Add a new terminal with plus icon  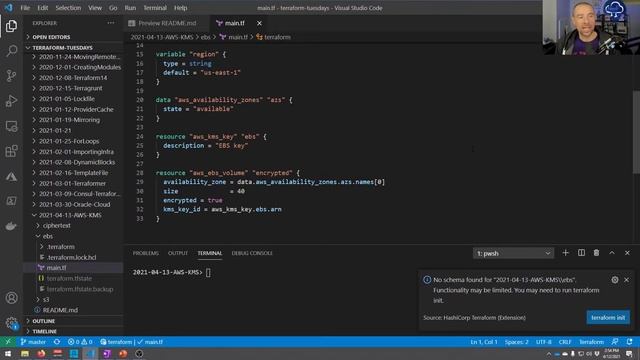pyautogui.click(x=565, y=253)
